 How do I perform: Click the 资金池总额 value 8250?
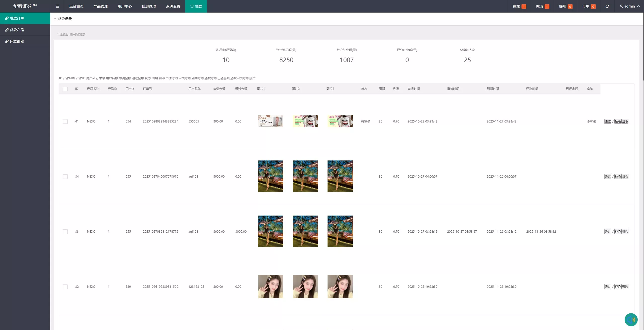(286, 60)
